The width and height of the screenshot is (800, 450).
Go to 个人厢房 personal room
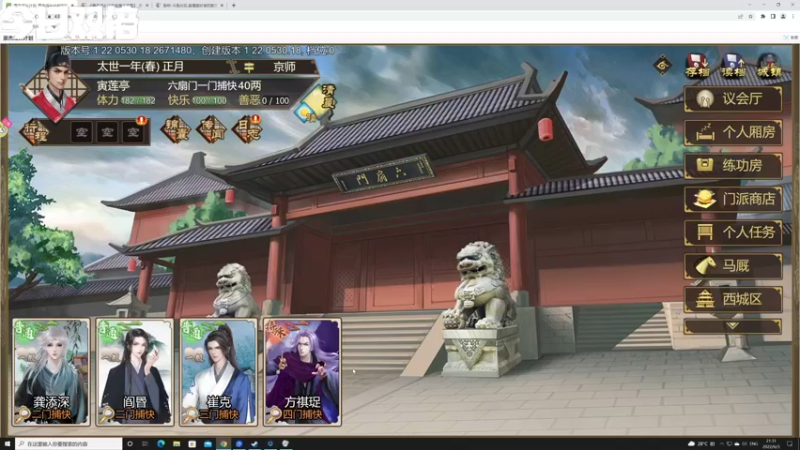click(733, 132)
